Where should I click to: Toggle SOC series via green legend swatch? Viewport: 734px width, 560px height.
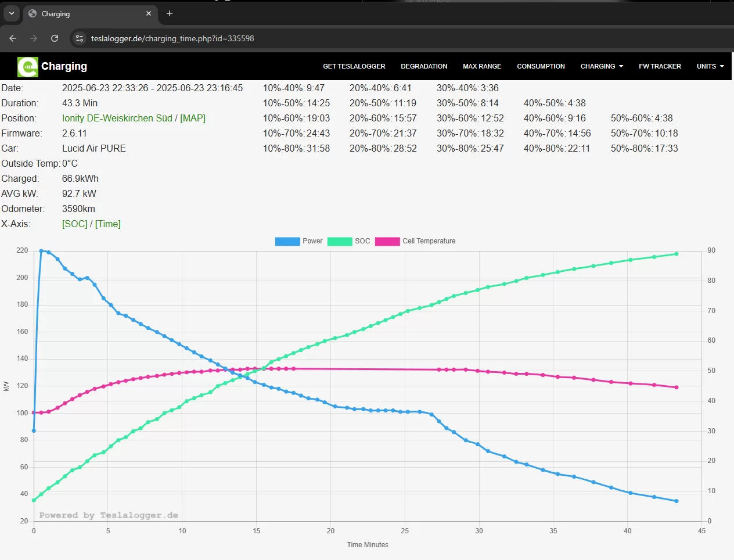[x=340, y=241]
